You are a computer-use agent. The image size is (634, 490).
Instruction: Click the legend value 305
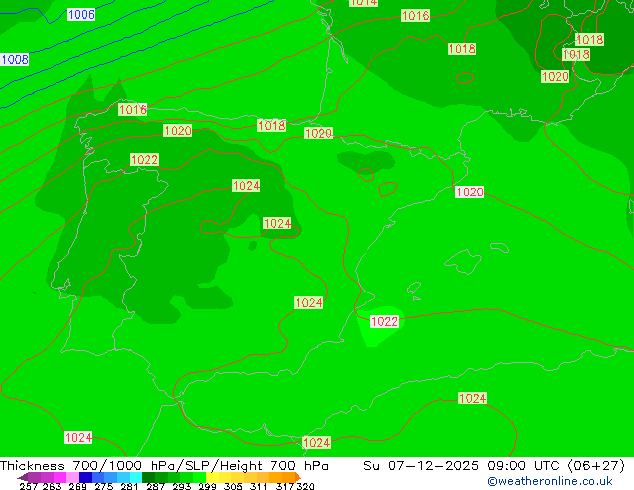pos(233,486)
